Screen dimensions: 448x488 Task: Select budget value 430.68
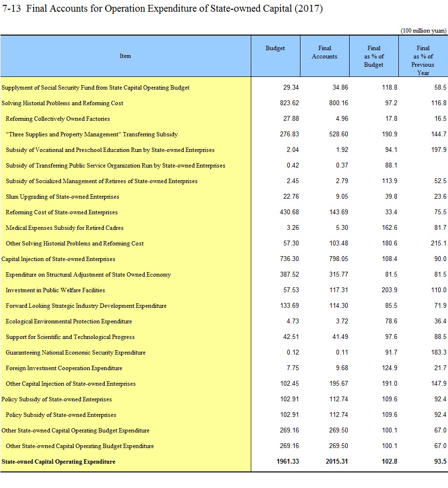(289, 212)
